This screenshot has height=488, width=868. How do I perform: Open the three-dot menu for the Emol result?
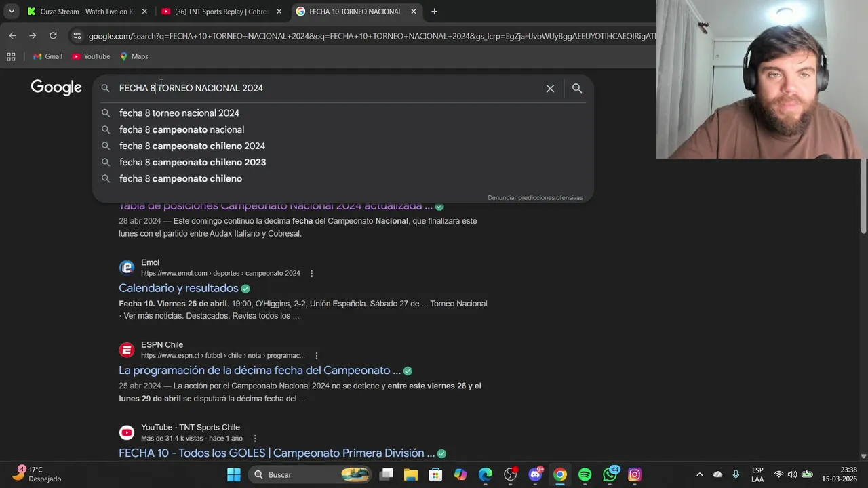click(x=311, y=274)
